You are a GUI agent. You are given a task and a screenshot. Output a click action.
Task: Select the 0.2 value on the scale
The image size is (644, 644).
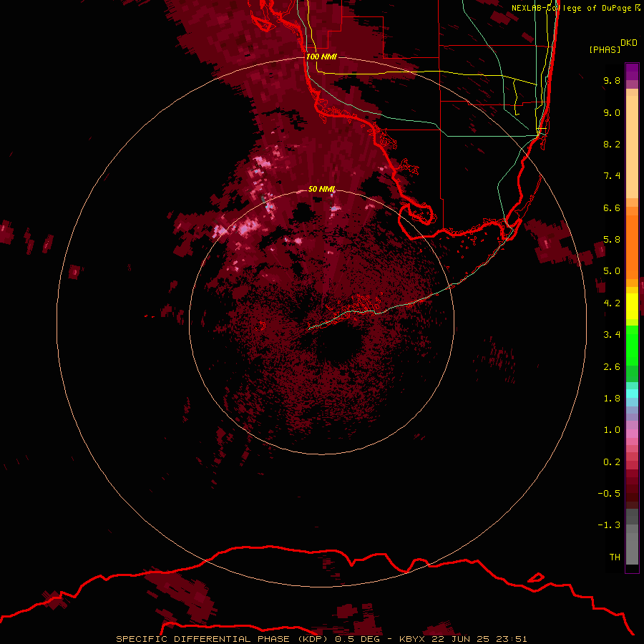click(612, 462)
